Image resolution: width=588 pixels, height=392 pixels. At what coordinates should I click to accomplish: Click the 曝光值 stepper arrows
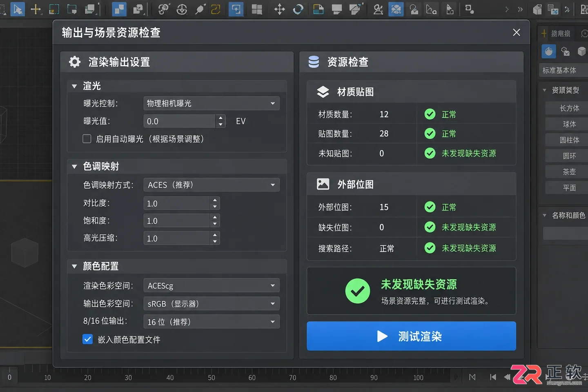tap(220, 121)
